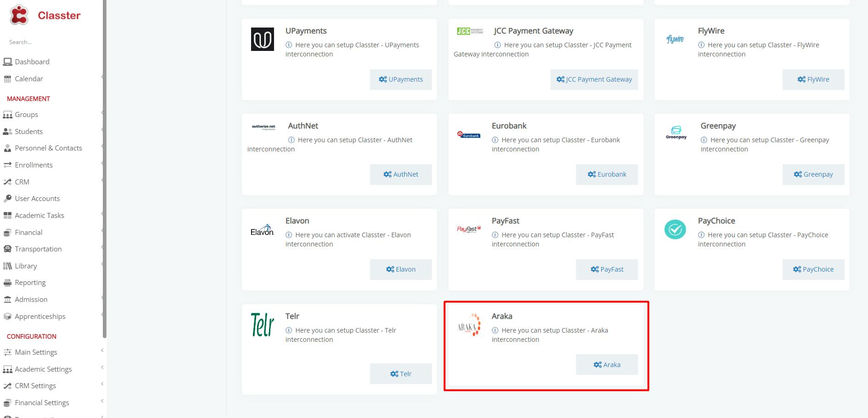This screenshot has width=868, height=418.
Task: Open the PayFast setup button
Action: coord(607,269)
